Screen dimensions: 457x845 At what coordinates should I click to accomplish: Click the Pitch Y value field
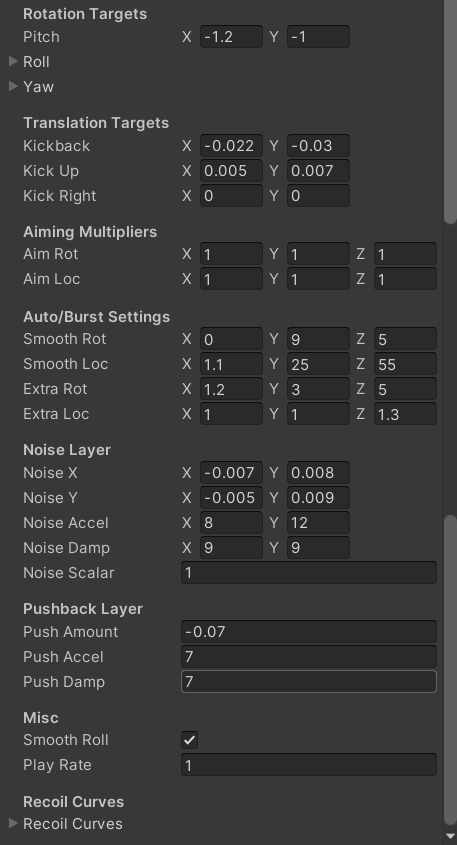click(318, 37)
